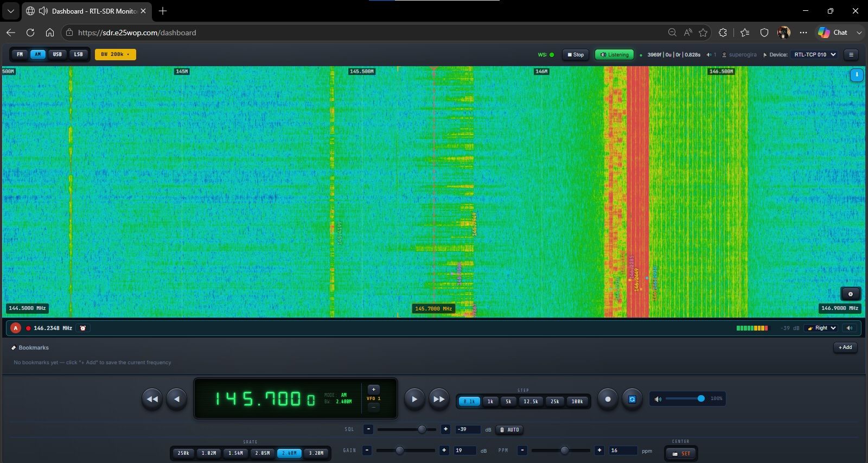Screen dimensions: 868x463
Task: Select FM demodulation mode
Action: pos(20,54)
